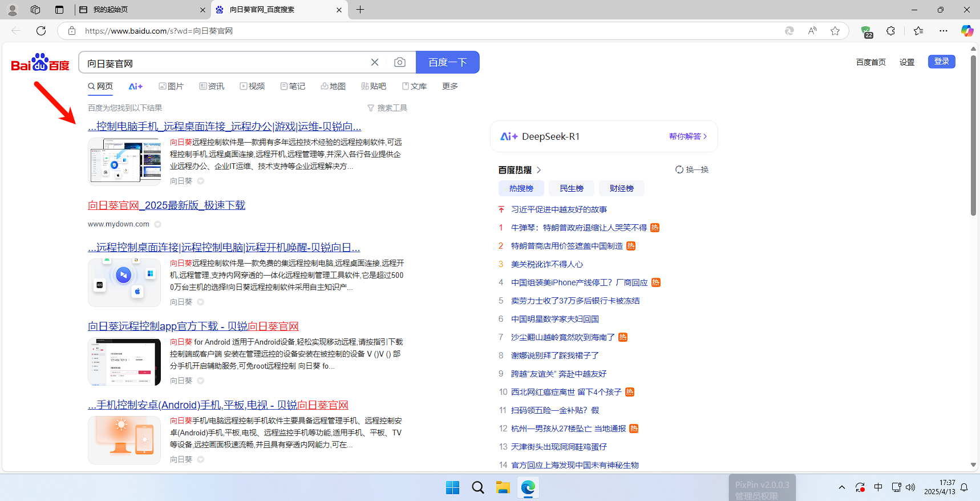Image resolution: width=980 pixels, height=501 pixels.
Task: Open the favorites list icon
Action: (x=918, y=31)
